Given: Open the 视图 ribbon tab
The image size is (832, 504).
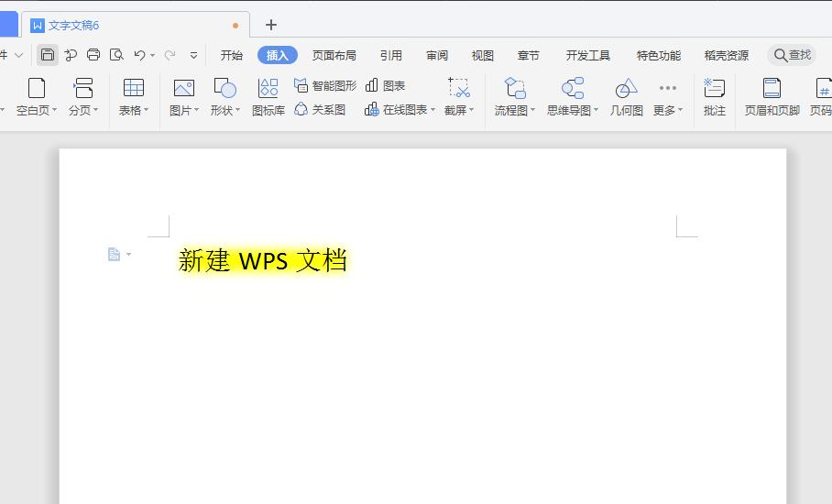Looking at the screenshot, I should coord(482,55).
